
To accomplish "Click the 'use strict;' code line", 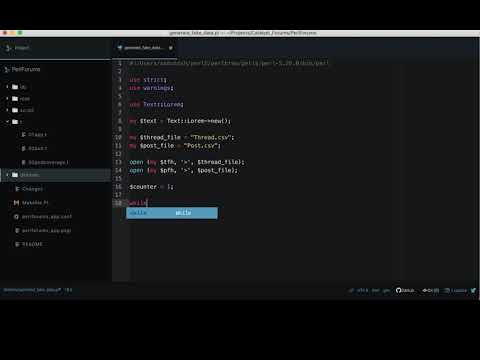I will 148,80.
